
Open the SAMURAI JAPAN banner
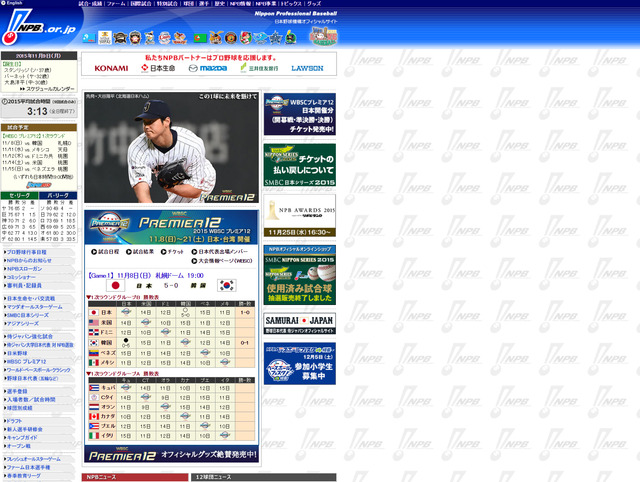coord(300,324)
